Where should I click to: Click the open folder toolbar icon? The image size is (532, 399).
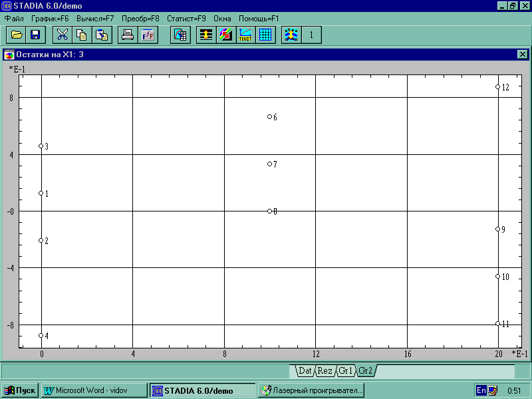pos(16,35)
